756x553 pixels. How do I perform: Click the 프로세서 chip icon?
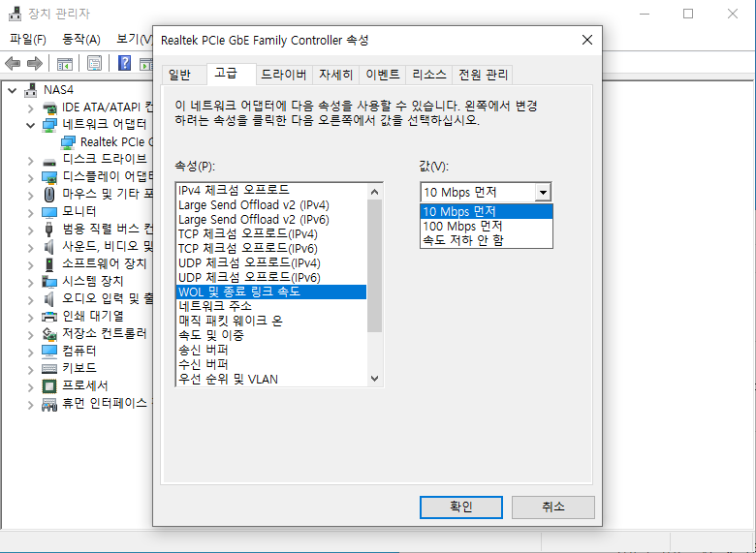coord(49,385)
